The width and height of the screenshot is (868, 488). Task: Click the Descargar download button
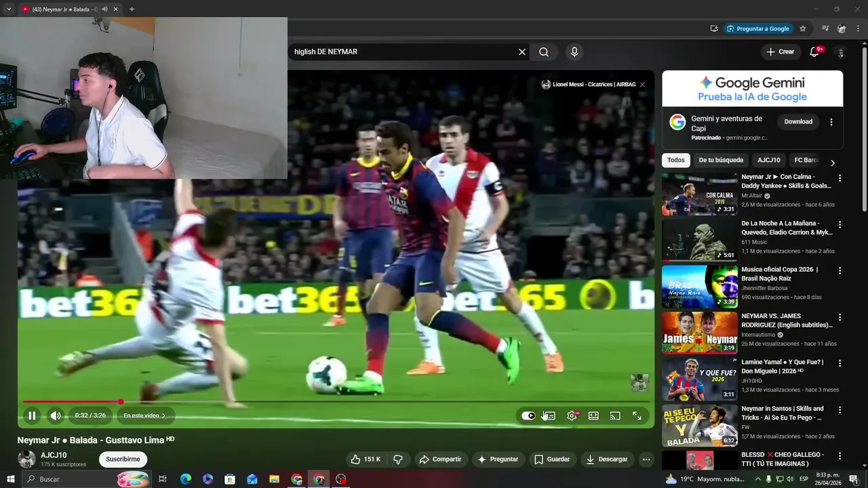607,460
